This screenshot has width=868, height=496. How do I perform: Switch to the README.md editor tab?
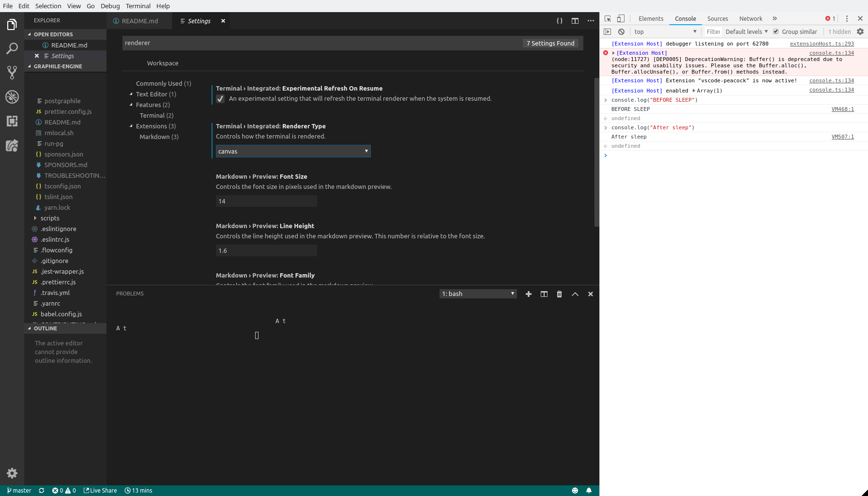139,21
